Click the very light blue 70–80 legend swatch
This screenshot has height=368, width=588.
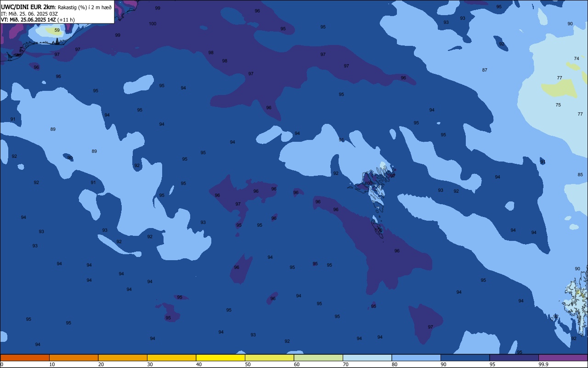(367, 357)
